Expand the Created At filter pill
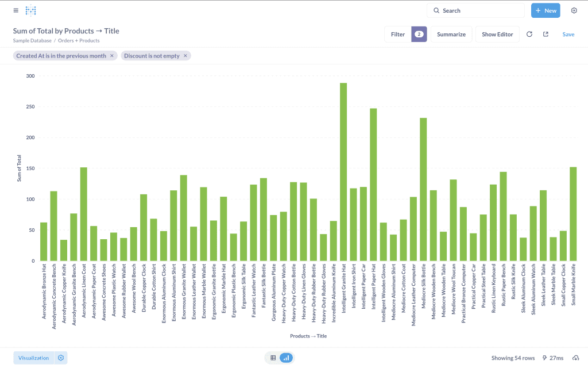Screen dimensions: 588x368 (x=61, y=56)
